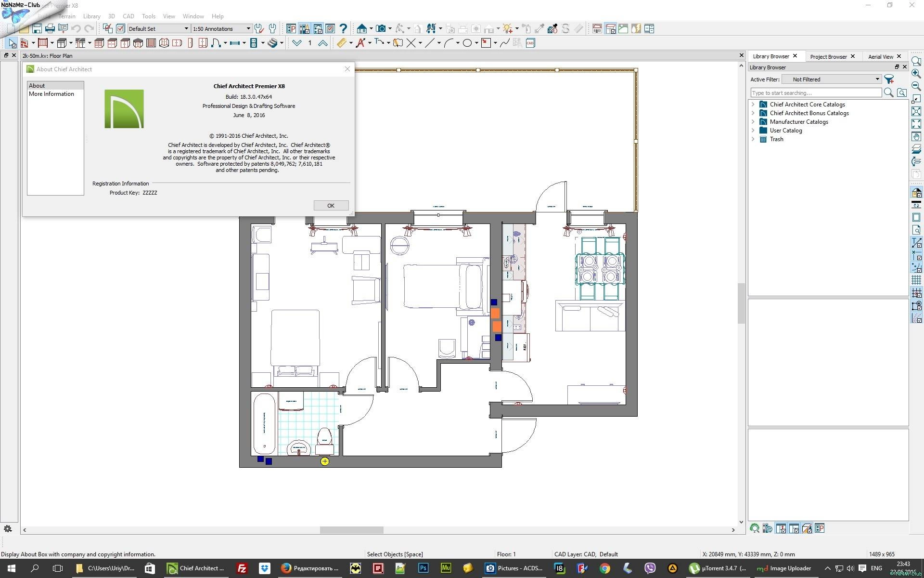Click the library search input field

pyautogui.click(x=816, y=92)
